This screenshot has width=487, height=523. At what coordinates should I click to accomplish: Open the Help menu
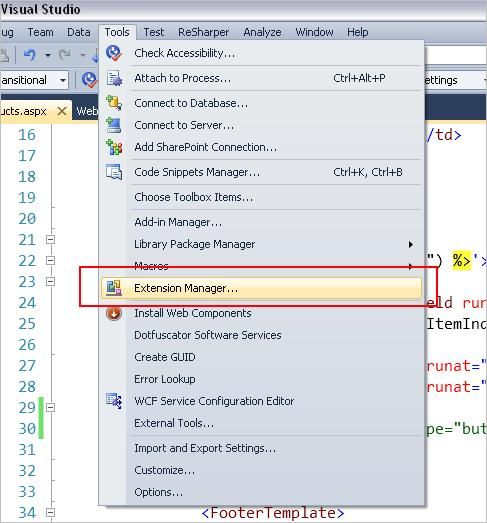pos(358,32)
